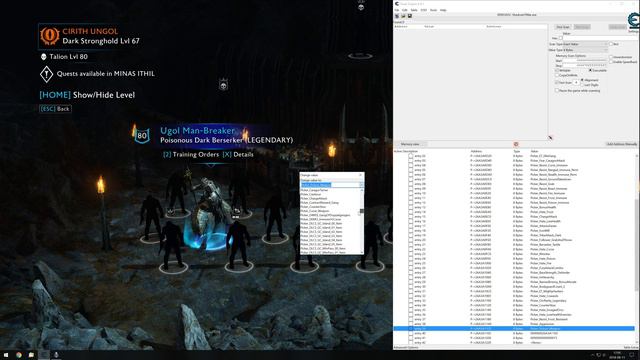Open Memory view
This screenshot has height=360, width=640.
click(x=411, y=144)
